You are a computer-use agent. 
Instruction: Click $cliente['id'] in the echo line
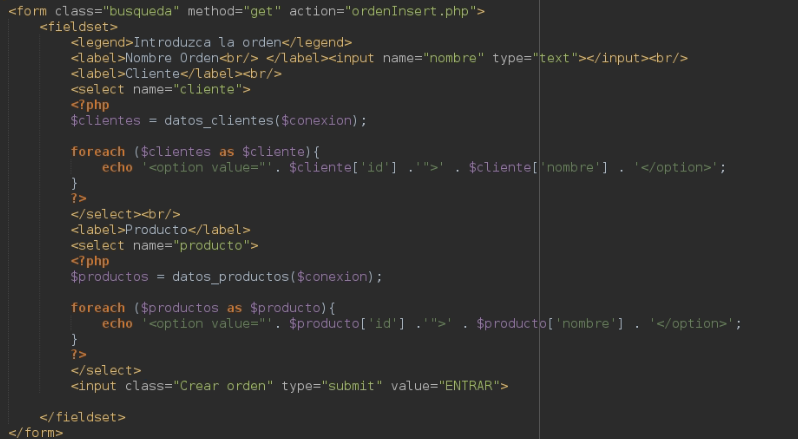point(343,167)
